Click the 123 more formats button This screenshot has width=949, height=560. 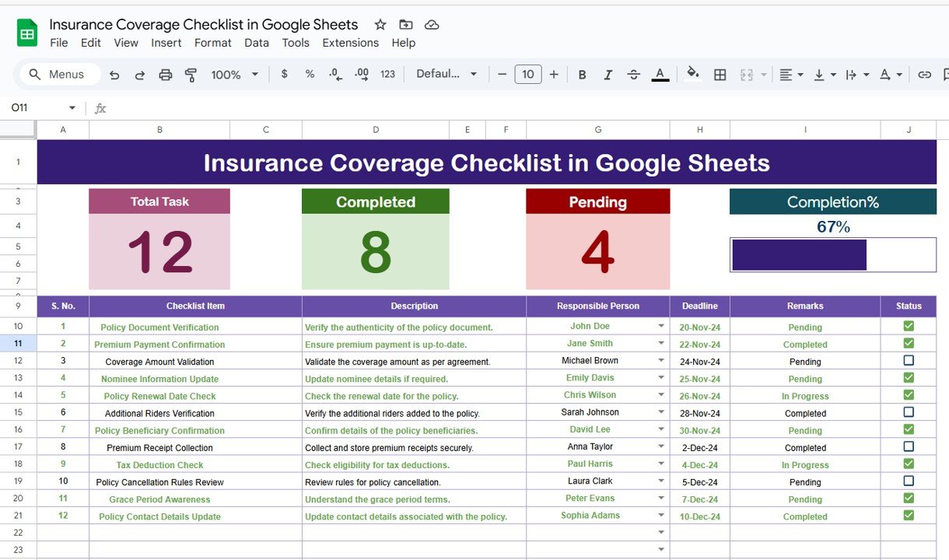tap(388, 75)
